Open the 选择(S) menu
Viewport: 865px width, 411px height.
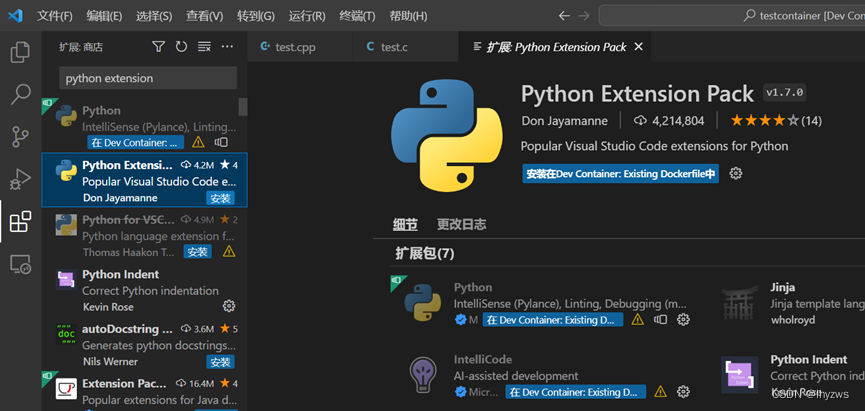(x=154, y=16)
